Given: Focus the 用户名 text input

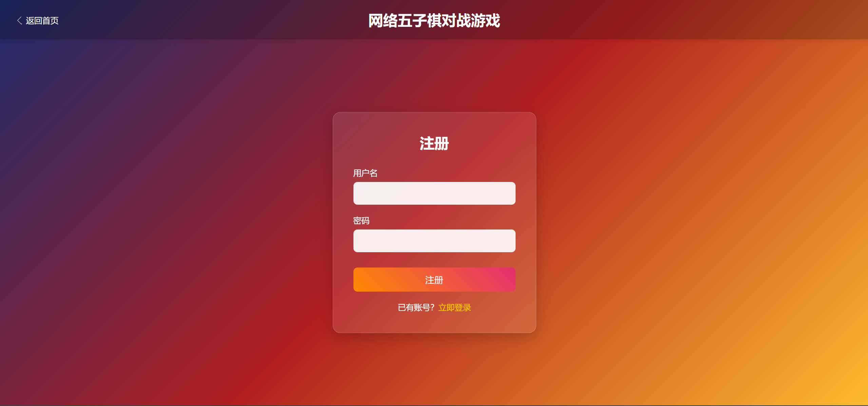Looking at the screenshot, I should 434,193.
